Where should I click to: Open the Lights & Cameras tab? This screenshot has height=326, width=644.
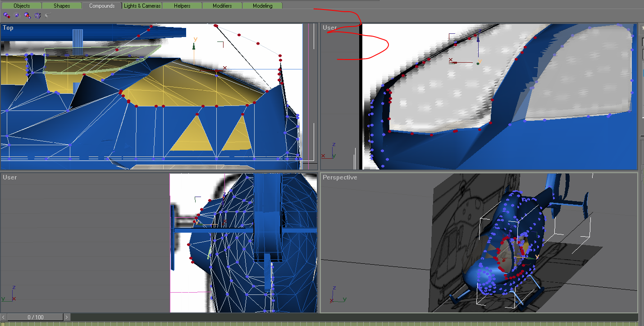click(x=142, y=6)
